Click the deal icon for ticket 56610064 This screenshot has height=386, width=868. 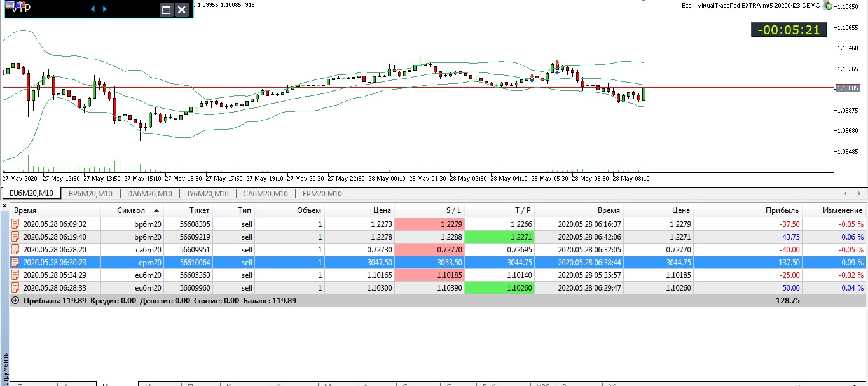coord(16,262)
